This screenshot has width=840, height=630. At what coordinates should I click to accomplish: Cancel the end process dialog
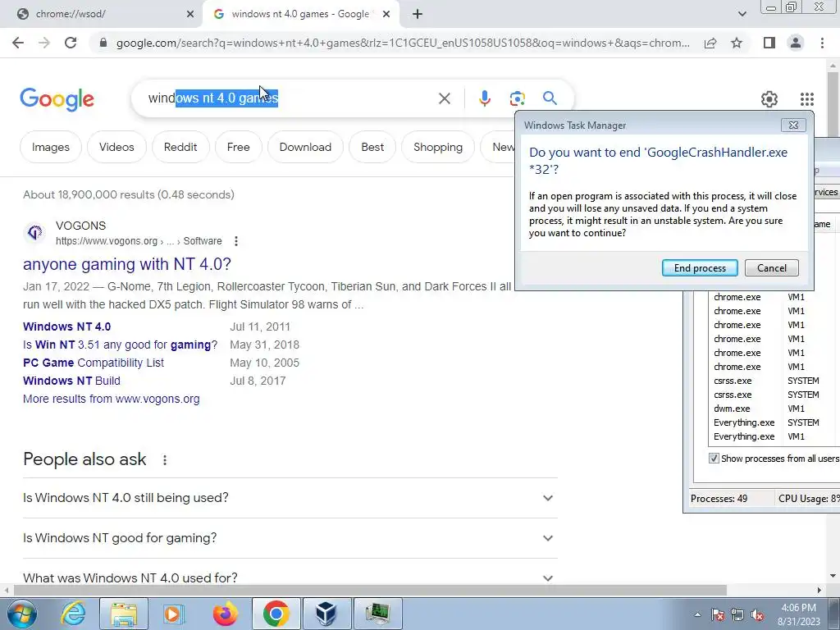(771, 268)
